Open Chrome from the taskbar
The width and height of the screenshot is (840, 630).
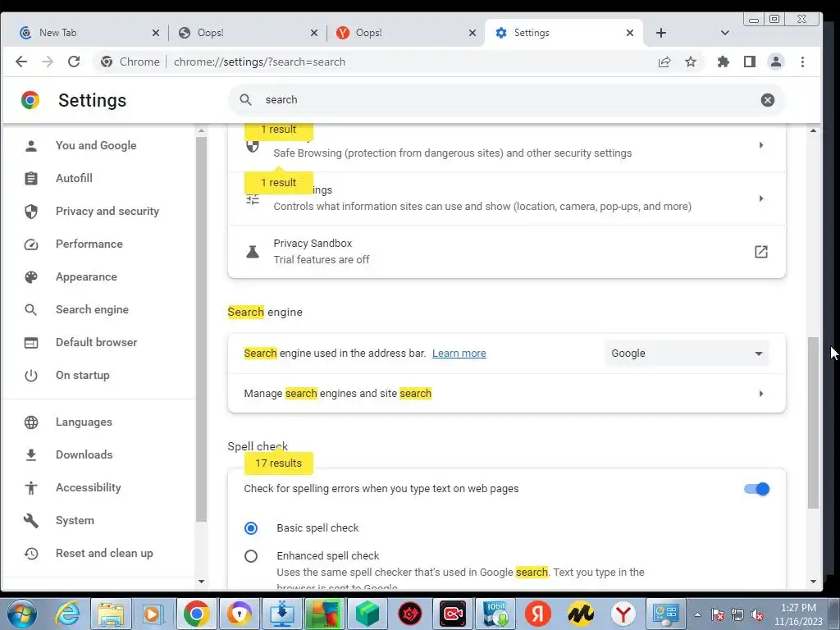click(196, 614)
